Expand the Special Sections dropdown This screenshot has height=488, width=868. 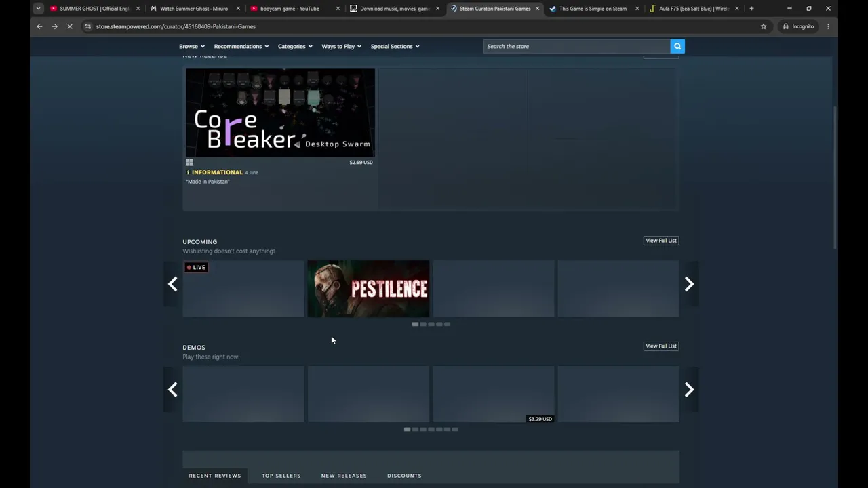(395, 46)
